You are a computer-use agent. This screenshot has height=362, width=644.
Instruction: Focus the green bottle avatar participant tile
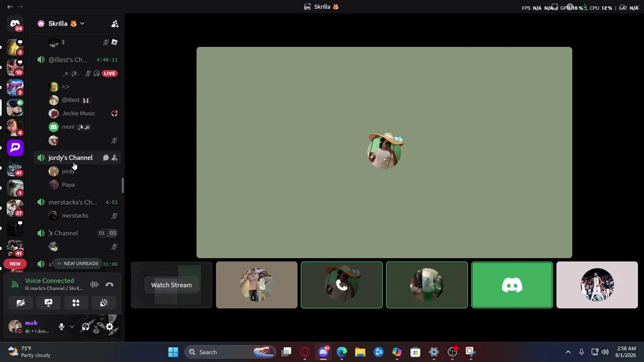coord(427,285)
